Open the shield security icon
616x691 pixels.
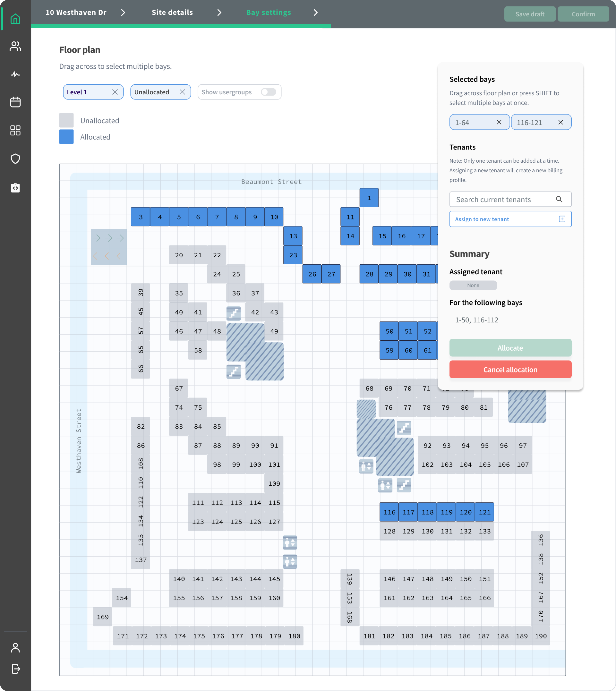(15, 158)
